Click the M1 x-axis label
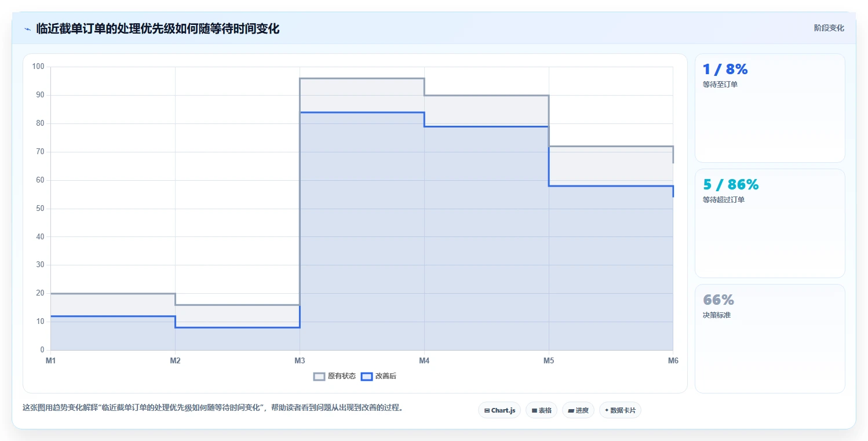868x441 pixels. click(50, 361)
